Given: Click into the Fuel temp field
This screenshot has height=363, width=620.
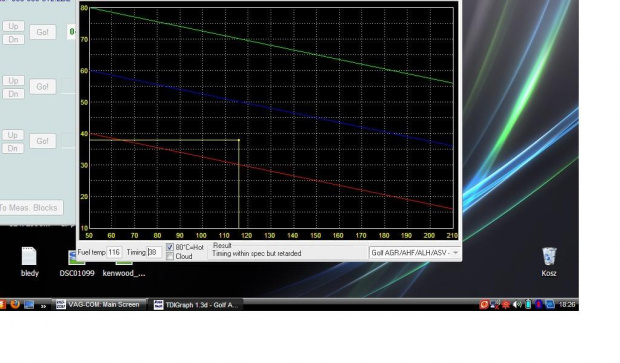Looking at the screenshot, I should point(114,252).
